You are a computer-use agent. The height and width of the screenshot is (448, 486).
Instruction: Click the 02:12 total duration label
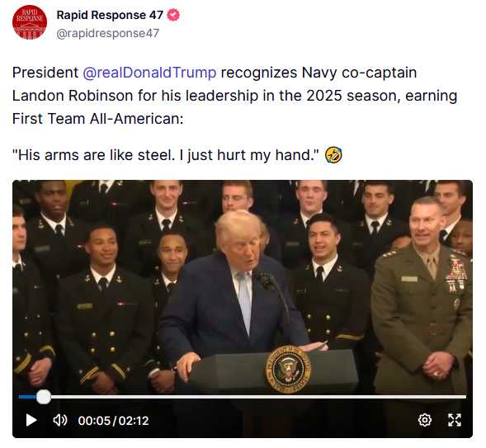[134, 421]
